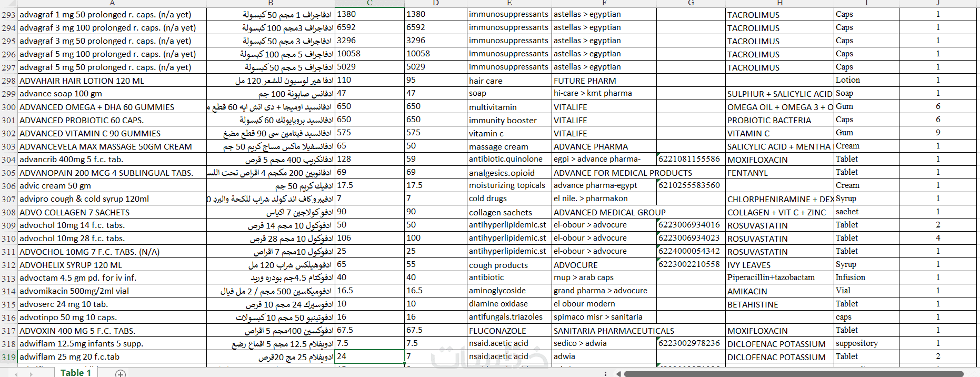This screenshot has width=980, height=377.
Task: Select active cell with value 24 in row 319
Action: [369, 356]
